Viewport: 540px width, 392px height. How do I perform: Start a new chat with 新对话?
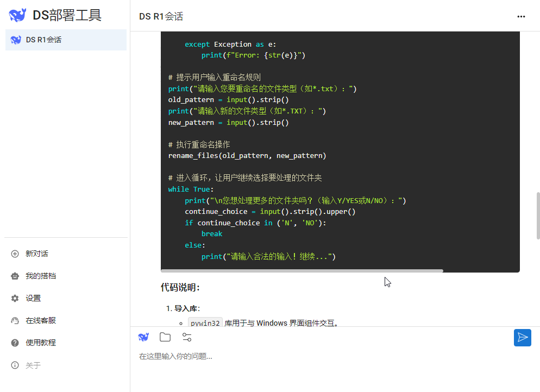[x=36, y=254]
